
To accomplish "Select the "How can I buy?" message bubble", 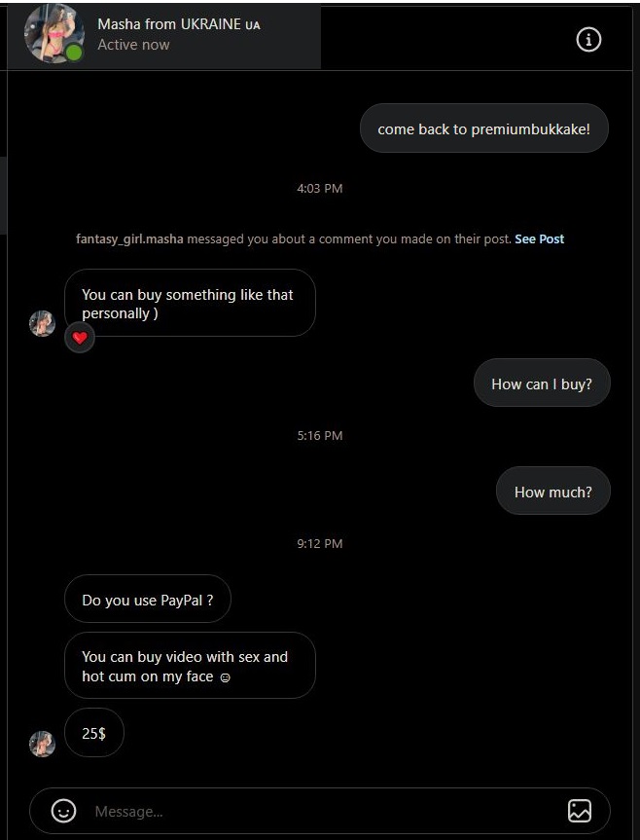I will tap(542, 383).
